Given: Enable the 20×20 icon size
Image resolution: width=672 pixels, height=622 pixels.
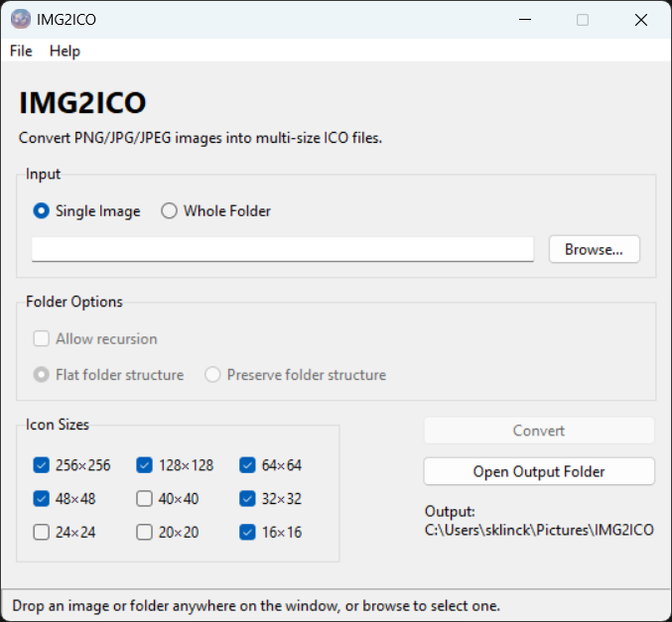Looking at the screenshot, I should (x=145, y=533).
